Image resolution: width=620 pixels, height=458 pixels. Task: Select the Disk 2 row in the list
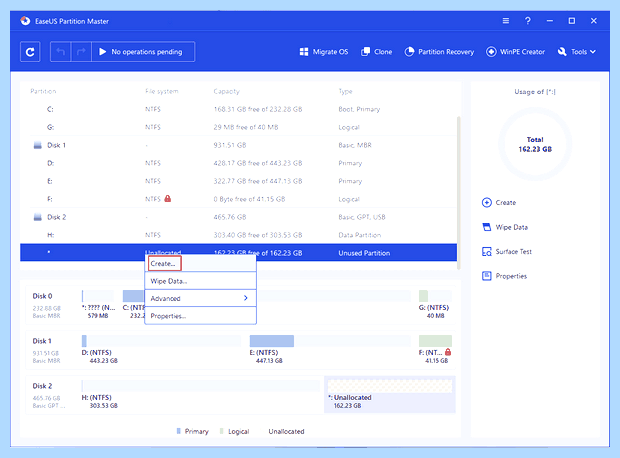click(238, 217)
